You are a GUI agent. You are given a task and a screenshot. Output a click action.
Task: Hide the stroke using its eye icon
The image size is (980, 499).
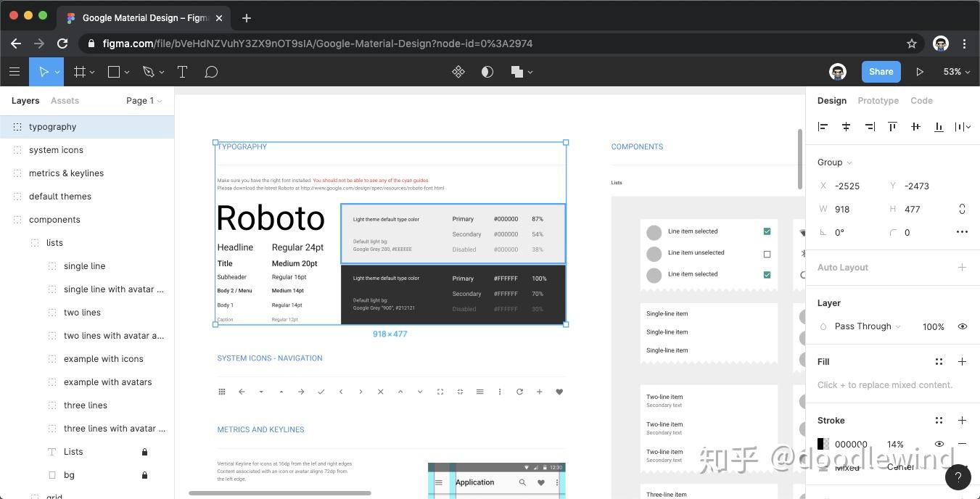(939, 444)
